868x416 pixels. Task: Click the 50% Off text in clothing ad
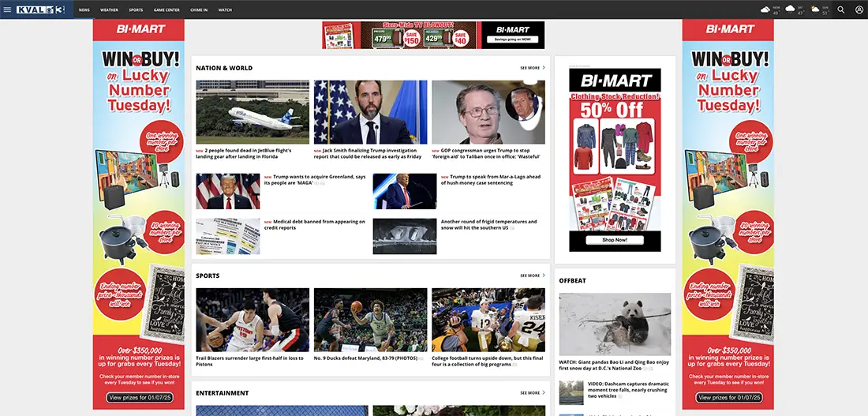tap(612, 111)
